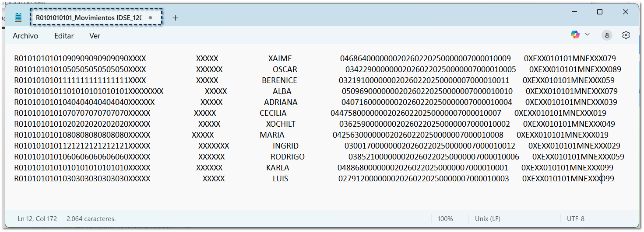Open Notepad settings gear
This screenshot has width=644, height=232.
coord(626,35)
